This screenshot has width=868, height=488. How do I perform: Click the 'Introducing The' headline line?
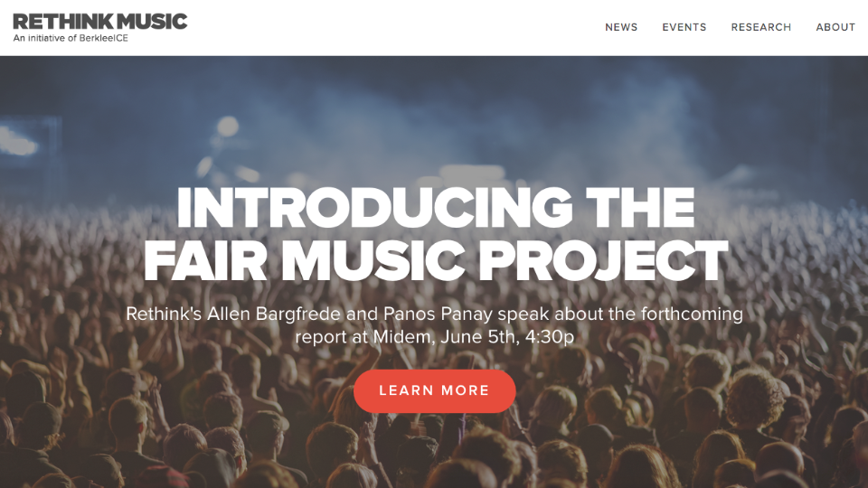435,208
